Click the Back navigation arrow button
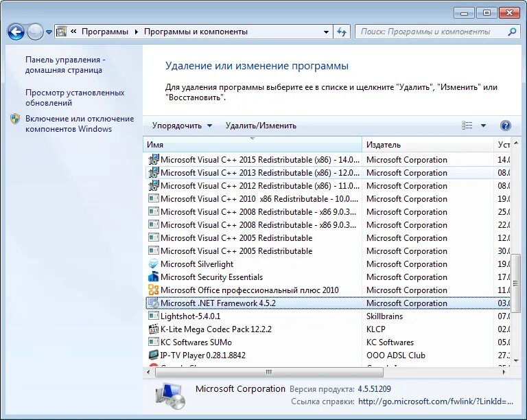The width and height of the screenshot is (527, 420). (x=16, y=32)
